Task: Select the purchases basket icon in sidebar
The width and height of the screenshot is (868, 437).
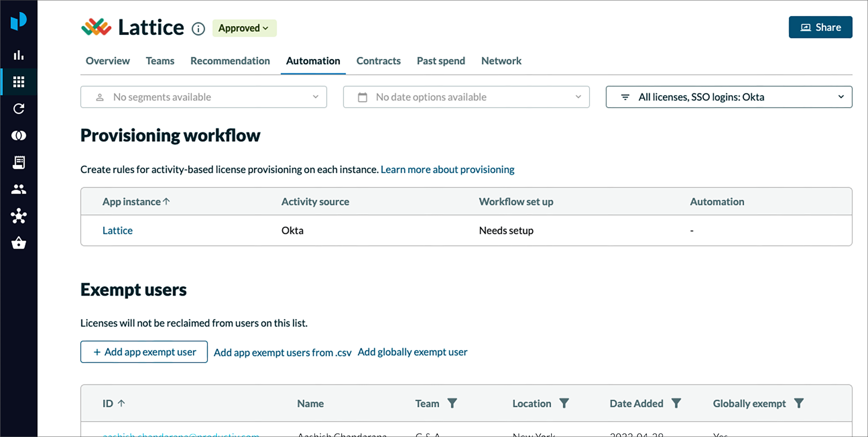Action: point(18,243)
